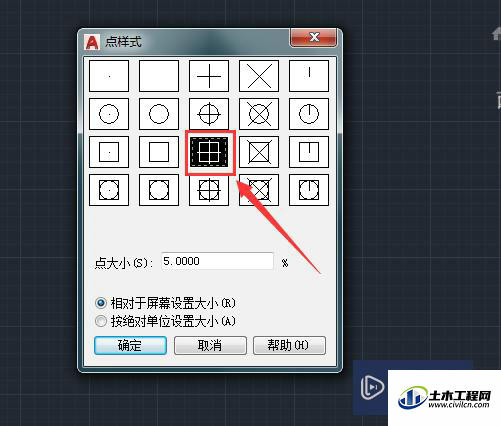This screenshot has height=426, width=501.
Task: Close the 点样式 dialog
Action: pyautogui.click(x=314, y=37)
